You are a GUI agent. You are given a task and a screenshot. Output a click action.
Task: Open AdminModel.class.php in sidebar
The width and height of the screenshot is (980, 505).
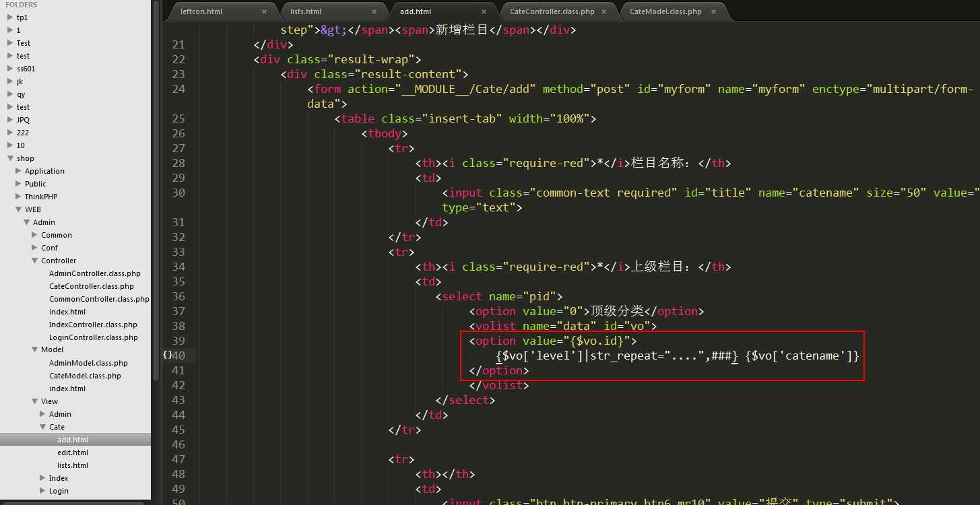point(88,363)
